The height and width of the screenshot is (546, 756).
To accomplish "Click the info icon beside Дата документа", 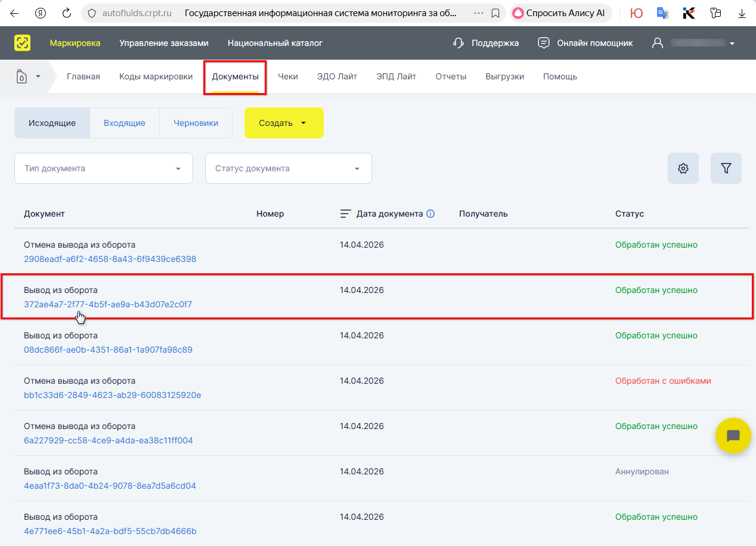I will click(430, 214).
